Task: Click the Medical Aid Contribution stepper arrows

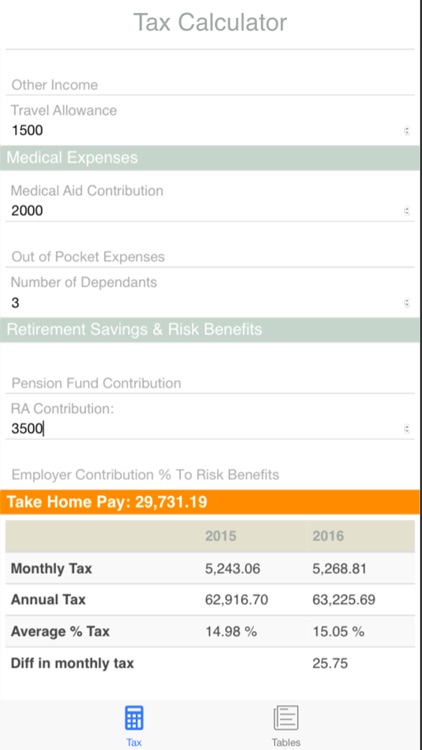Action: coord(406,210)
